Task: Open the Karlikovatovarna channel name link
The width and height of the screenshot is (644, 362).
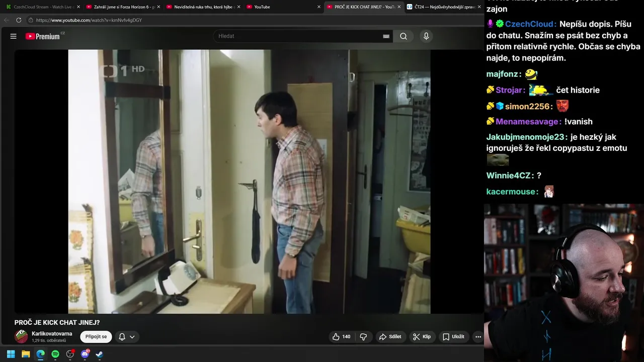Action: [52, 333]
